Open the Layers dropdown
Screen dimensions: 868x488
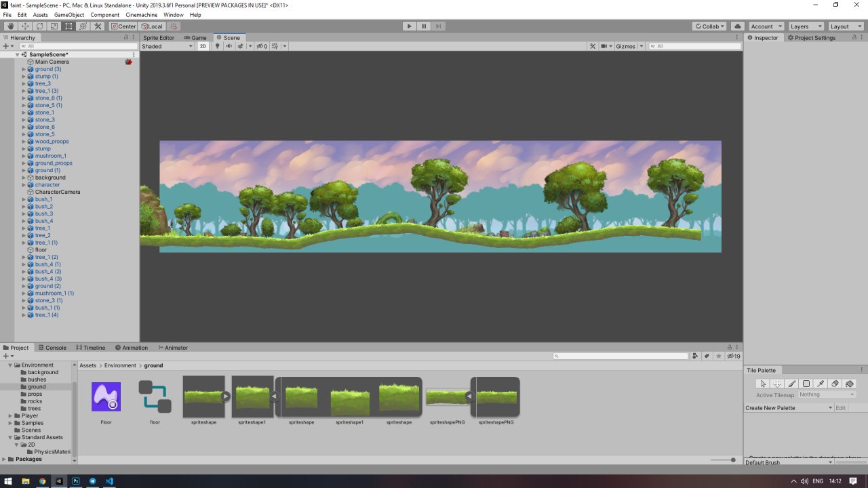pos(806,26)
